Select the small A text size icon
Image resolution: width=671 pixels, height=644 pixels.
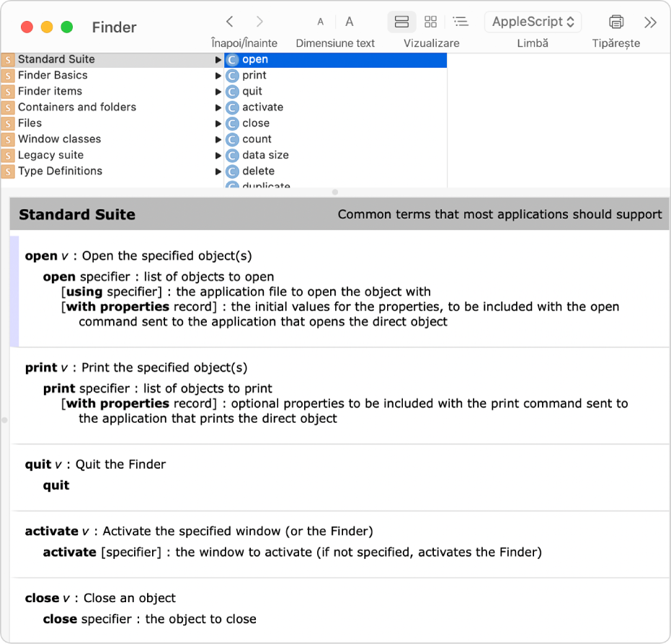pyautogui.click(x=320, y=22)
